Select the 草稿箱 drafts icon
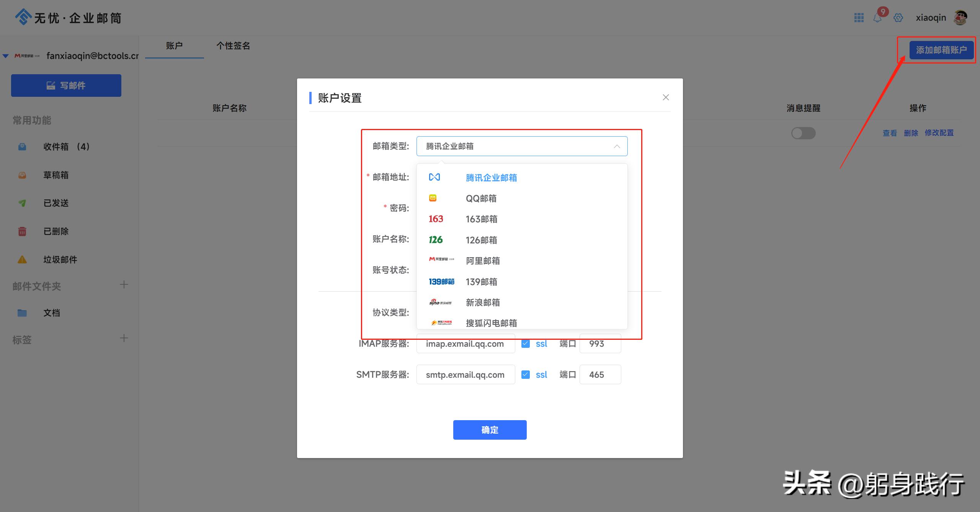The height and width of the screenshot is (512, 980). coord(22,175)
